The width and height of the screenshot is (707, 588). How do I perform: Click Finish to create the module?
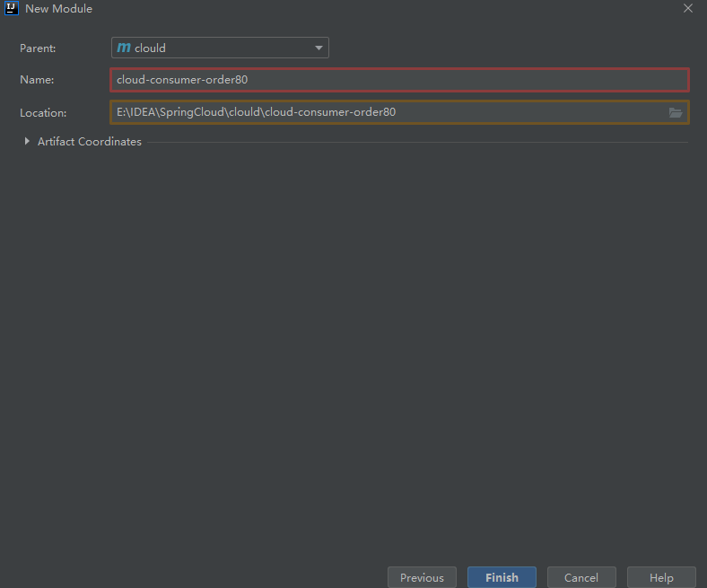click(502, 577)
